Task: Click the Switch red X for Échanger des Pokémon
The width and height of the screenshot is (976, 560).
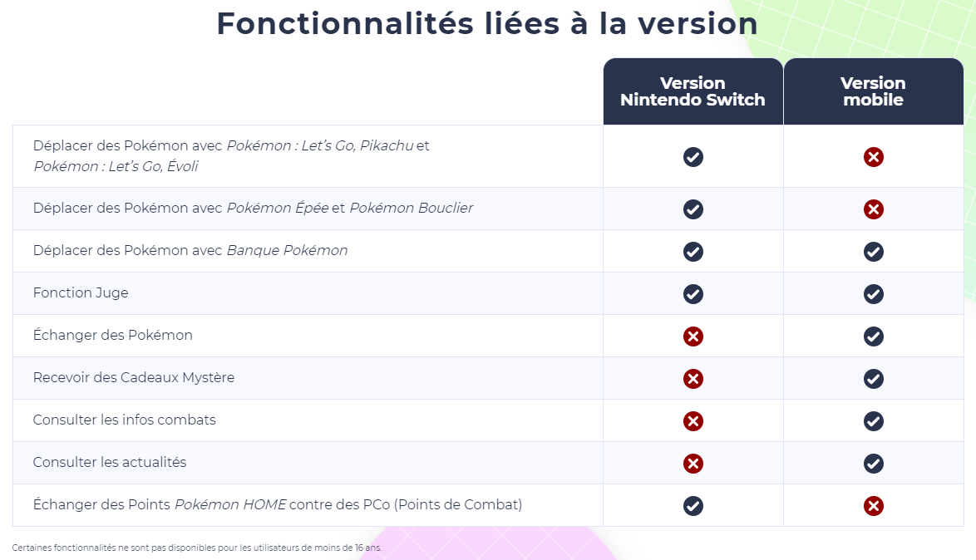Action: 693,336
